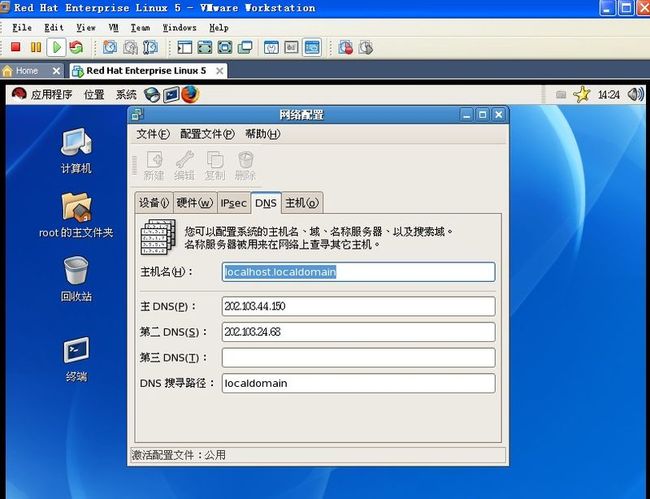This screenshot has width=650, height=499.
Task: Open the terminal launcher icon in GNOME panel
Action: pyautogui.click(x=172, y=94)
